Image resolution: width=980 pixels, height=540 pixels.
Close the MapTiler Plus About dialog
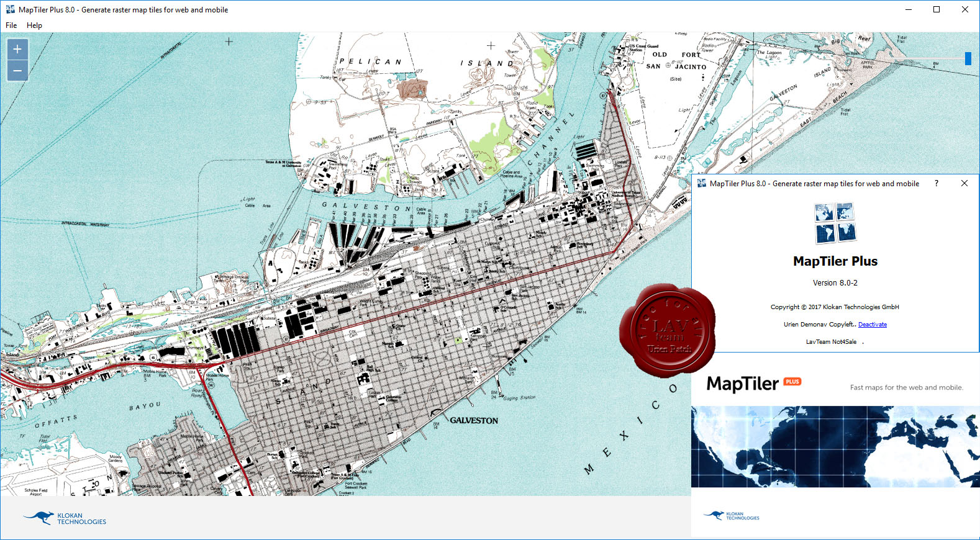click(964, 183)
